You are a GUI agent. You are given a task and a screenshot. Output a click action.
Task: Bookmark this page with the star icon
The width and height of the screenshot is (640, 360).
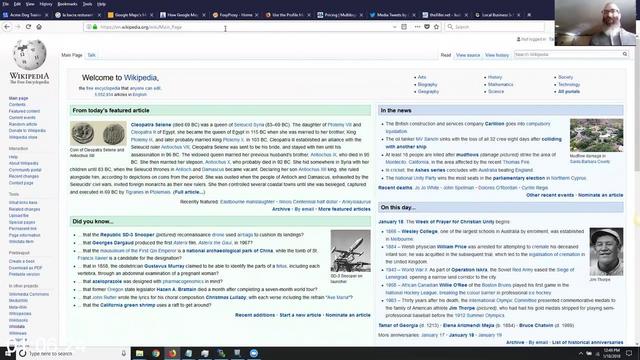[x=436, y=27]
